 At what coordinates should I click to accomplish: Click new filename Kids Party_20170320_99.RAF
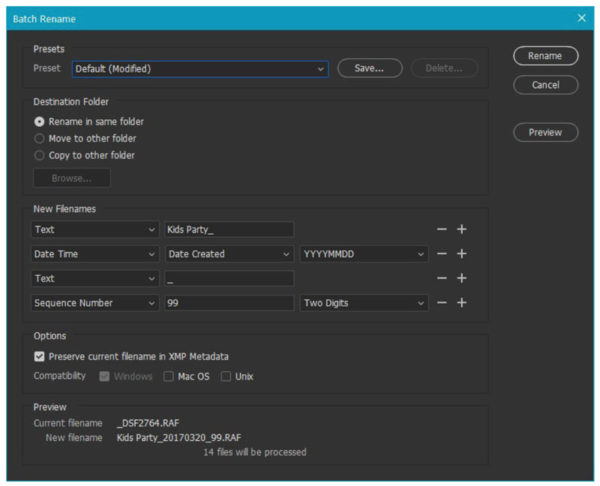pyautogui.click(x=179, y=437)
